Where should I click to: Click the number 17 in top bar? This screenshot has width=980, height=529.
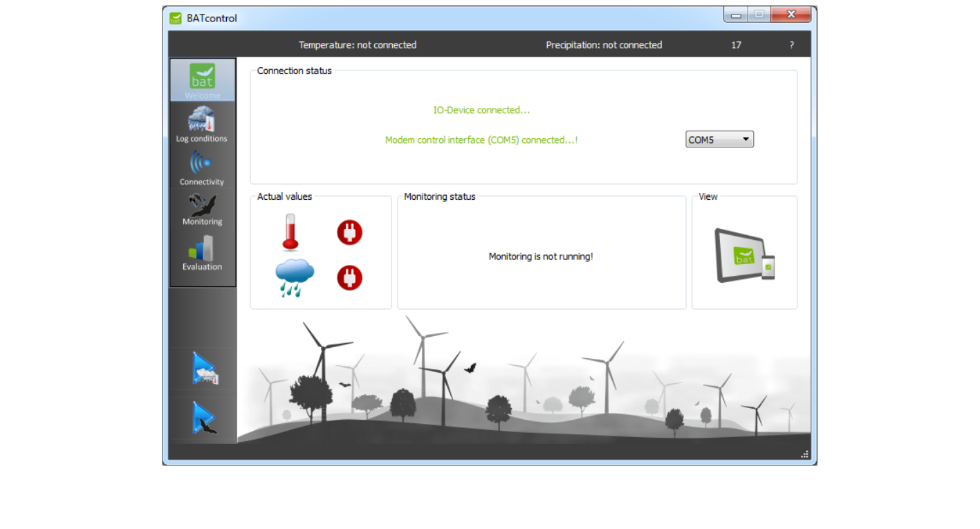click(736, 45)
